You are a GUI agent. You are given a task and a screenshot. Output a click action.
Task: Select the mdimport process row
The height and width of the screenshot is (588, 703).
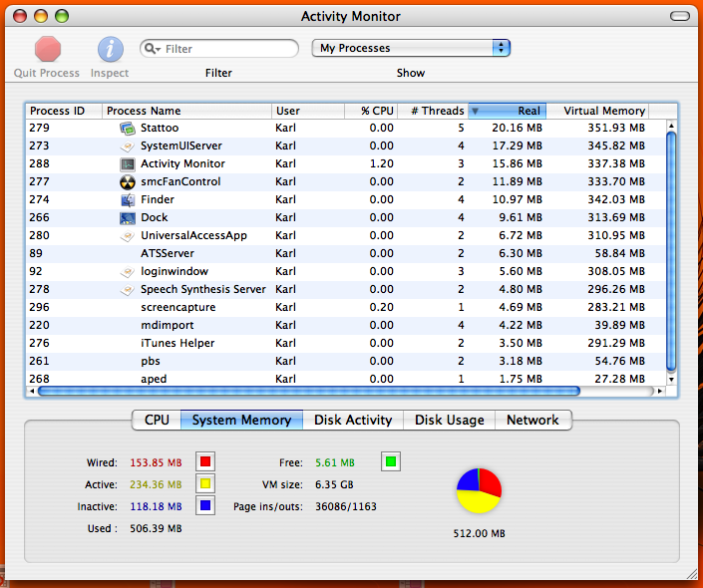(345, 325)
